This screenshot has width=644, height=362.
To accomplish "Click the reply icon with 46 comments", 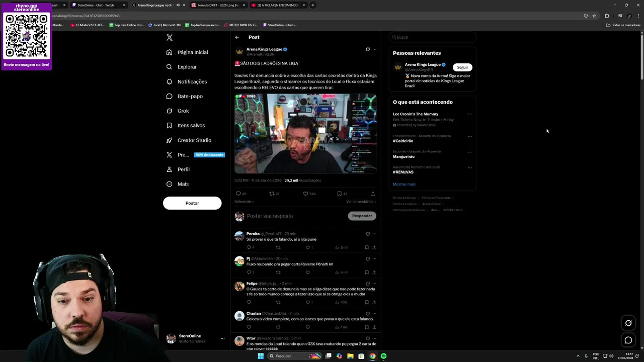I will [241, 194].
